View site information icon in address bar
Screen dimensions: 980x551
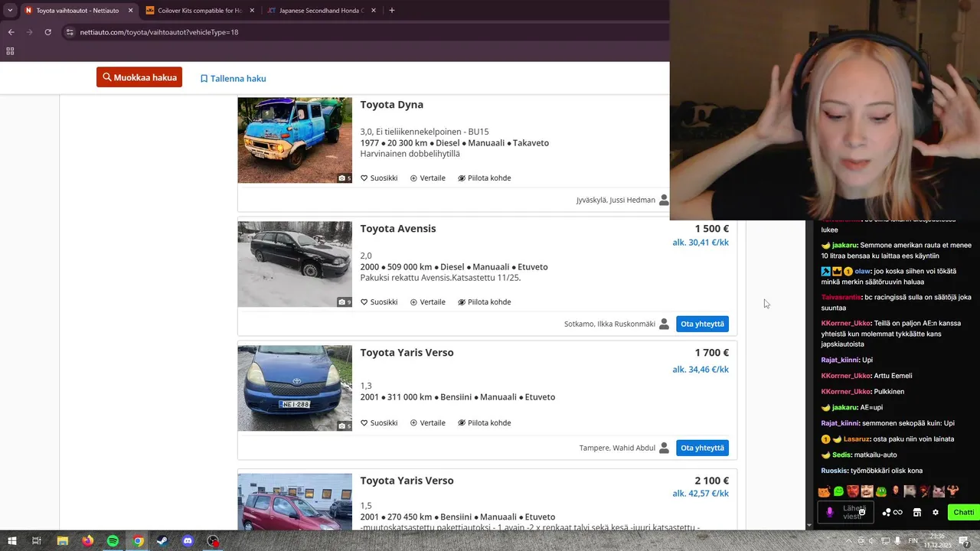pos(70,32)
